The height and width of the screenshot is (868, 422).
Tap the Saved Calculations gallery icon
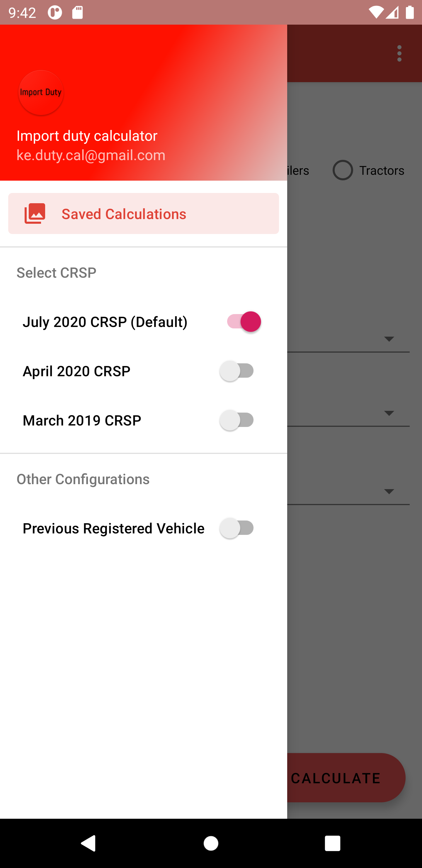(x=35, y=214)
